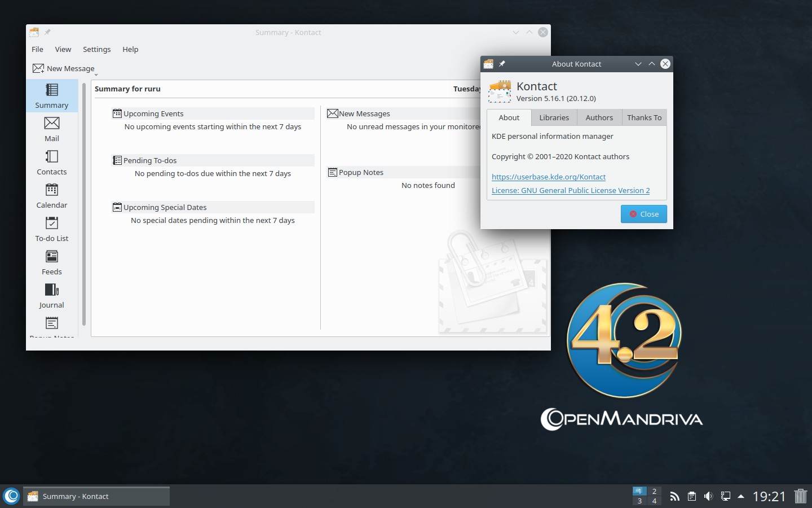The width and height of the screenshot is (812, 508).
Task: Open the GNU General Public License link
Action: click(571, 190)
